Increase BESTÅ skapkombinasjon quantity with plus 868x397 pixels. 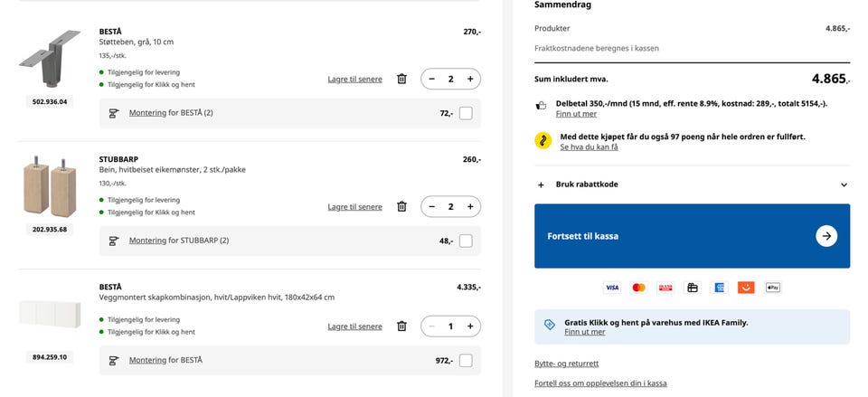[470, 326]
